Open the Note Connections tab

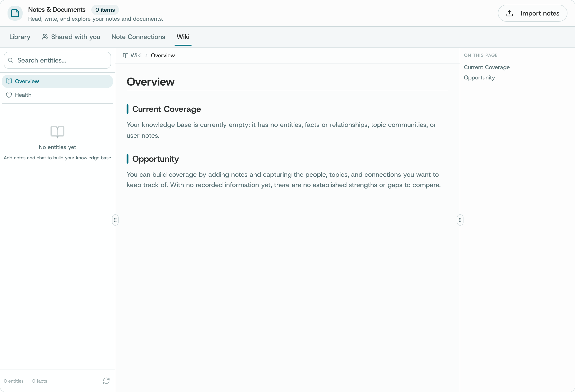pyautogui.click(x=138, y=37)
